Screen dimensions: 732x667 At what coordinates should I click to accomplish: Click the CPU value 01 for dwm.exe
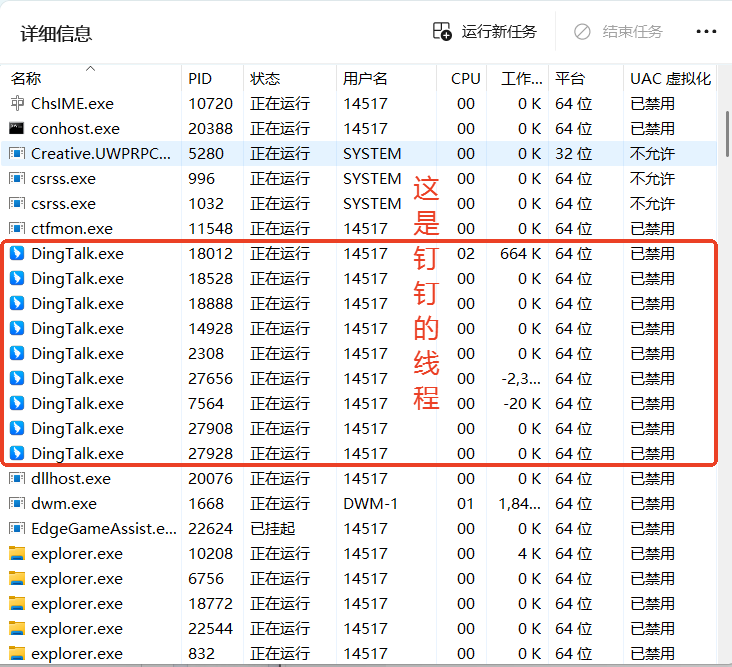point(465,504)
